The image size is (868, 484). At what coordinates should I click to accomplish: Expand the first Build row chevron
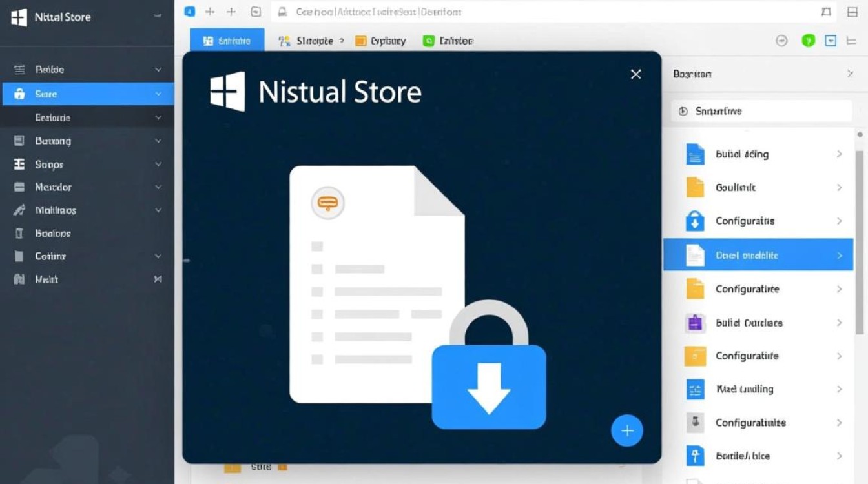click(839, 154)
